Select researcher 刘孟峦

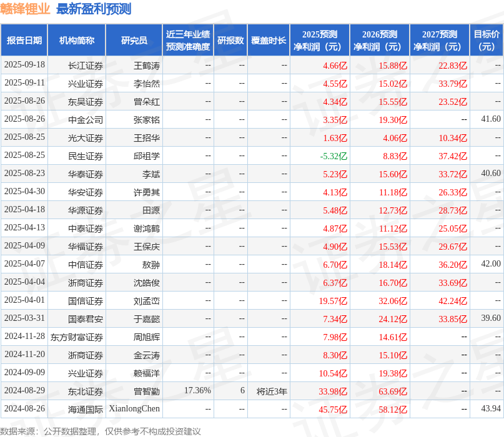pyautogui.click(x=147, y=301)
